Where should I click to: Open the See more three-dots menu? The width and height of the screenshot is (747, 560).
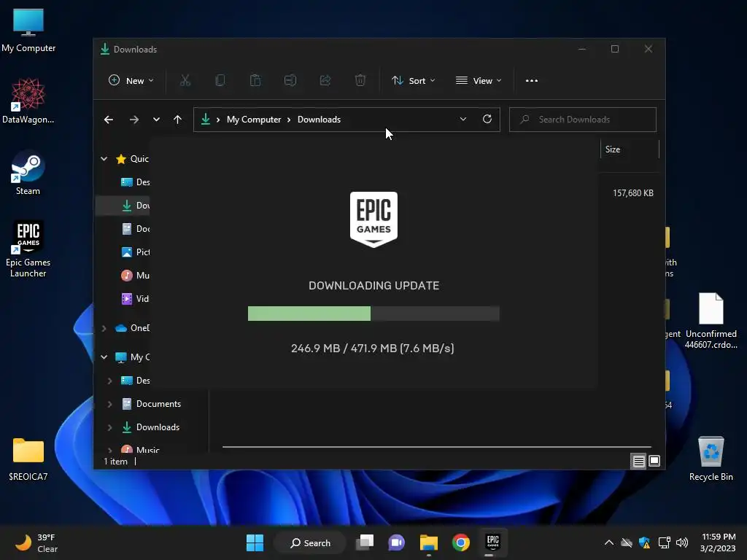pos(532,80)
